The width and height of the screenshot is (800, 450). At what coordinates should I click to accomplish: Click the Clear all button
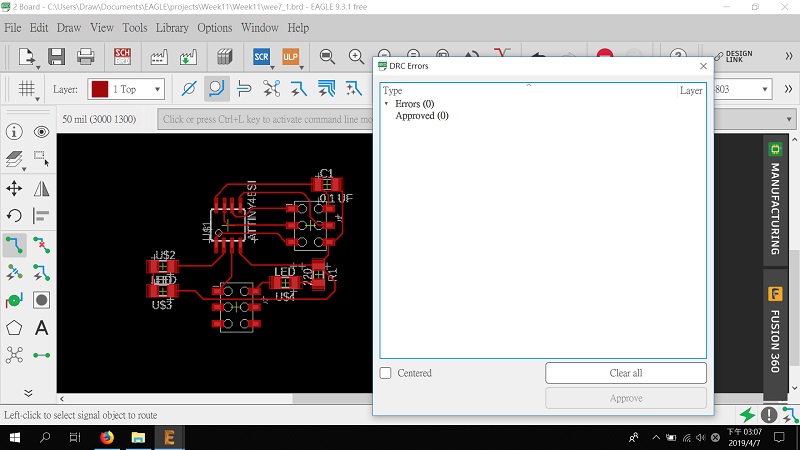click(x=625, y=373)
